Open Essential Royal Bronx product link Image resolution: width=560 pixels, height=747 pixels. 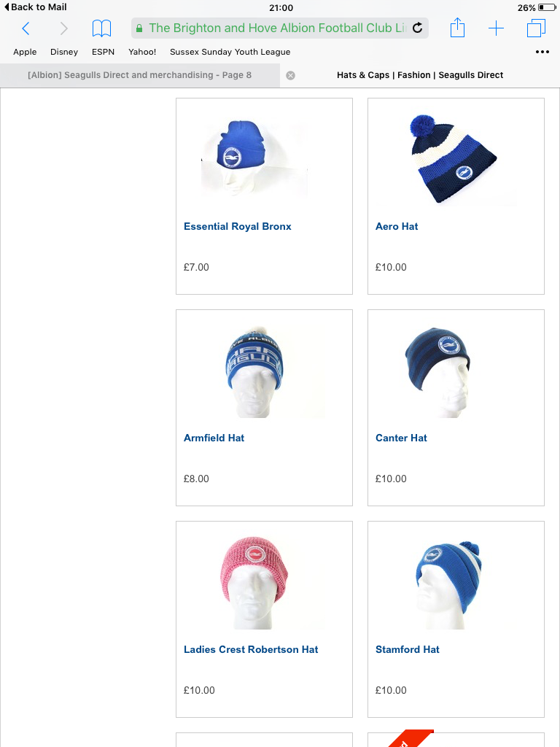point(237,226)
